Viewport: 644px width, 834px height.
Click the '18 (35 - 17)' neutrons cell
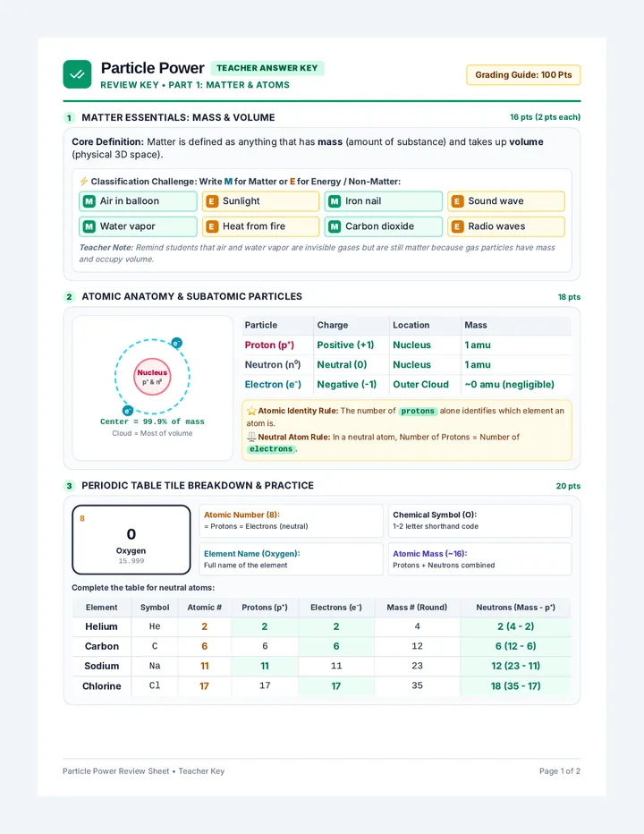tap(515, 686)
